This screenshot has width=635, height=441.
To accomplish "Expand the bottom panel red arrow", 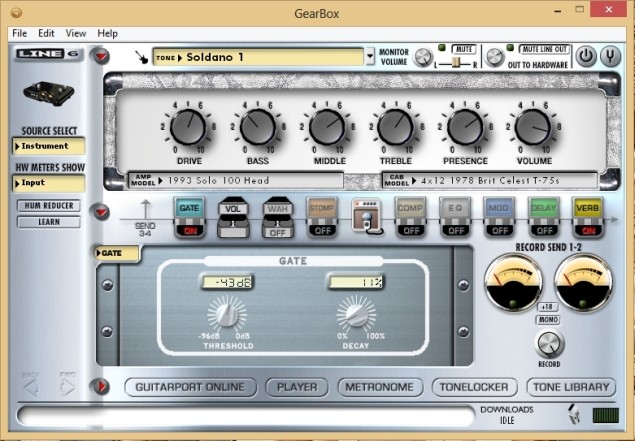I will [101, 386].
